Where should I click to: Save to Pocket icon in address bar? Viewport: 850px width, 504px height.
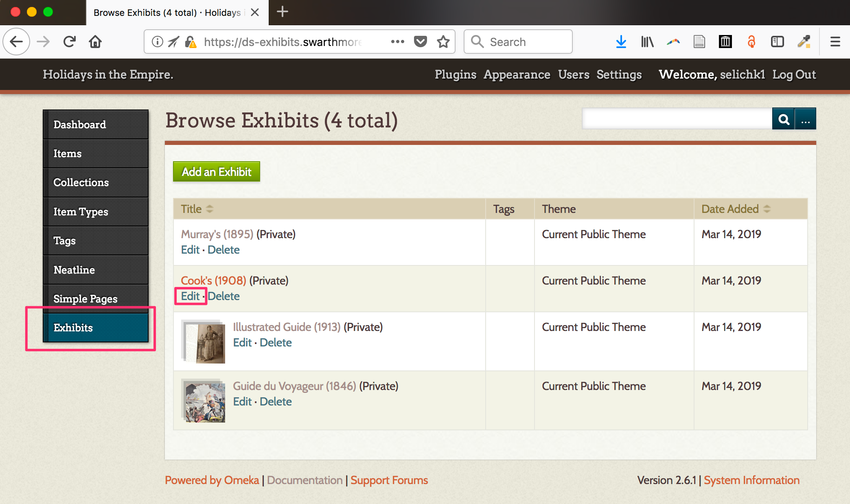(420, 42)
